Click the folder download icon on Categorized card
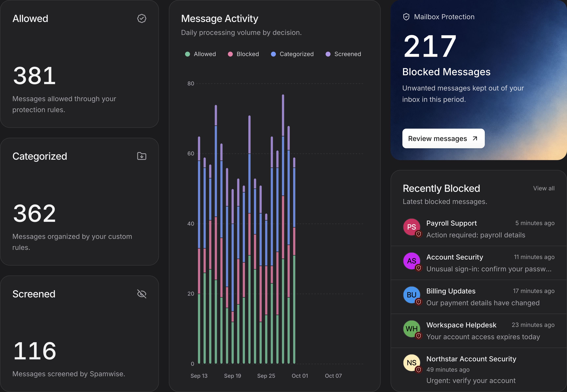This screenshot has height=392, width=567. point(142,156)
